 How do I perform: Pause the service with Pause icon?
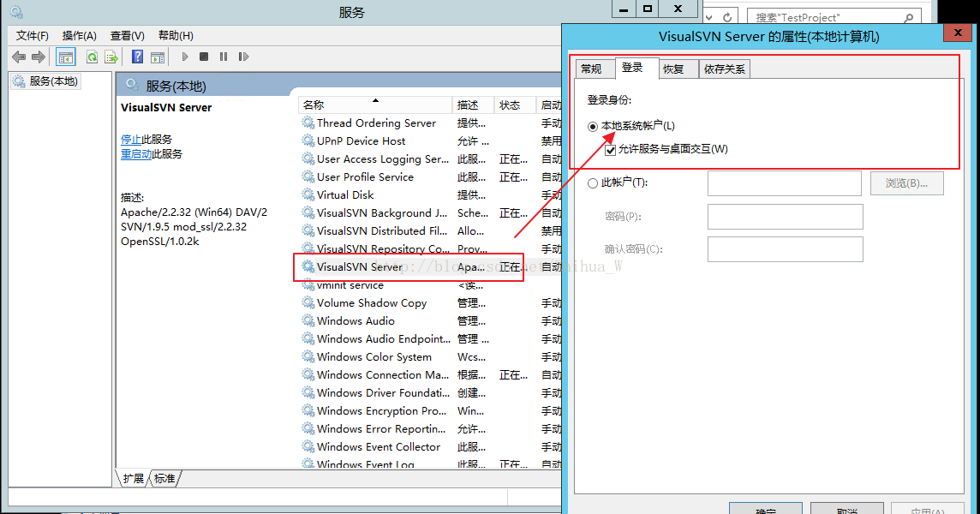223,57
